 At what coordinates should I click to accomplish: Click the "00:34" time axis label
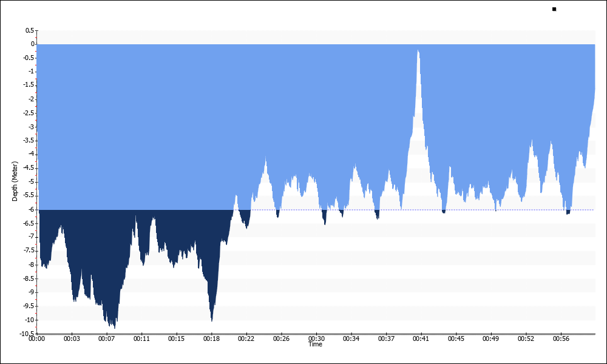351,339
